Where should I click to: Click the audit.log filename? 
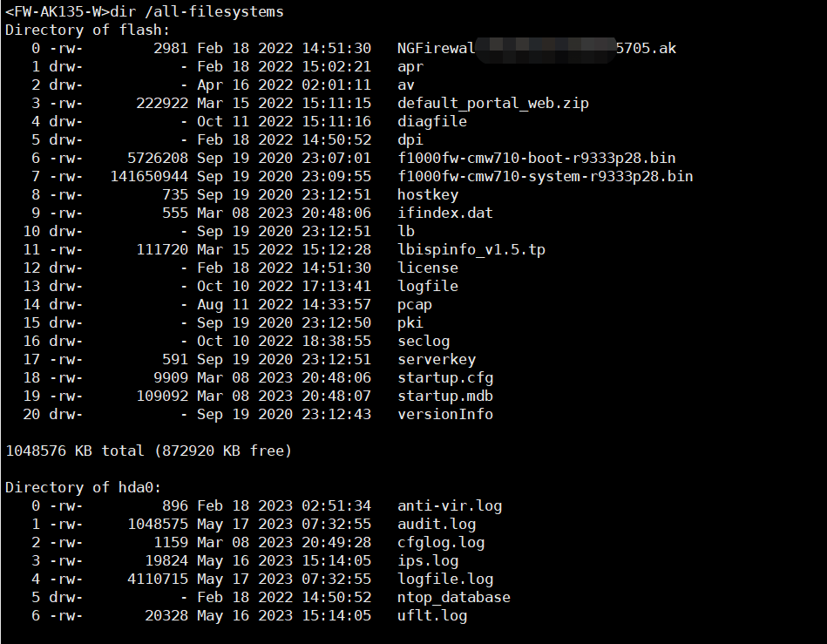click(437, 524)
